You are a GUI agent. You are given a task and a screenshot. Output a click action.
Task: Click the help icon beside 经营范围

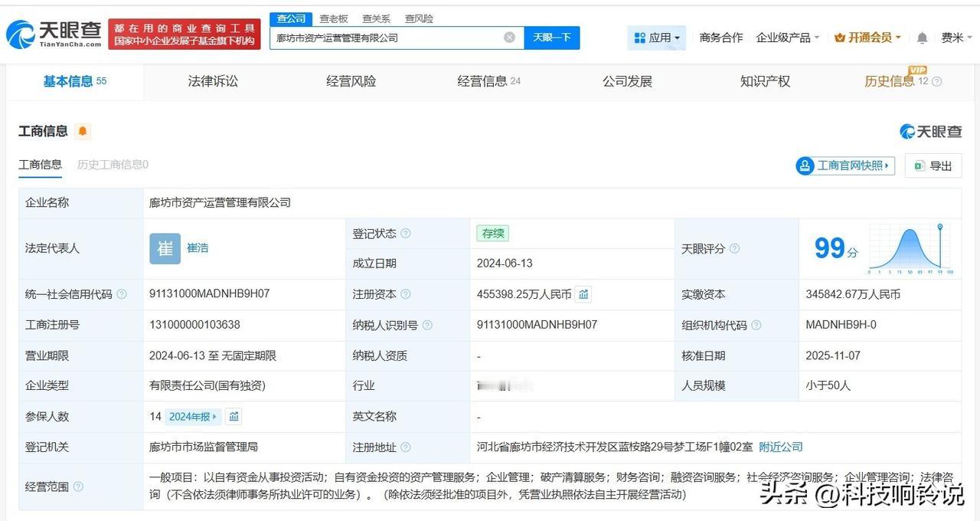click(78, 487)
